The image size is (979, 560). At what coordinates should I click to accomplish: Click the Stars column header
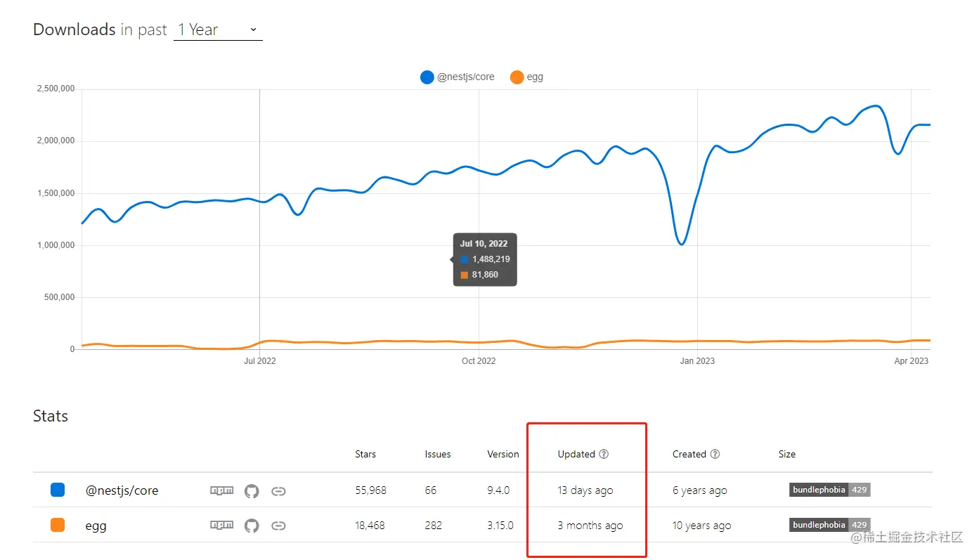pyautogui.click(x=365, y=454)
